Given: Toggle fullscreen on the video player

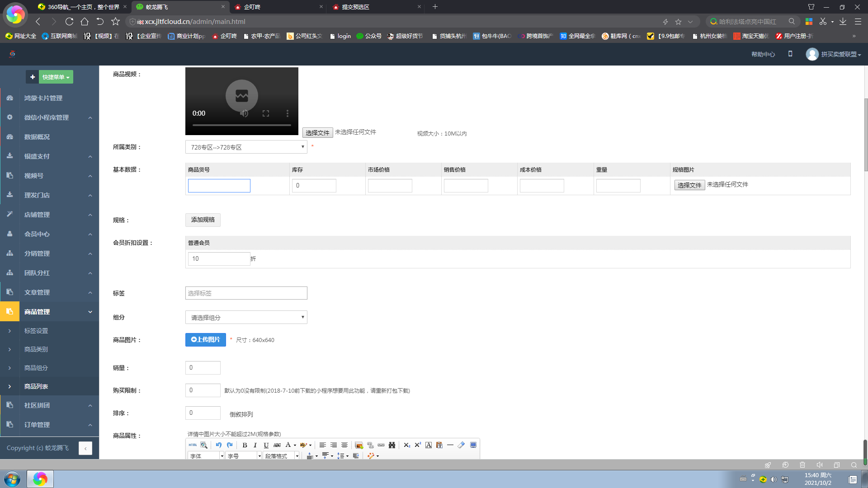Looking at the screenshot, I should coord(266,113).
